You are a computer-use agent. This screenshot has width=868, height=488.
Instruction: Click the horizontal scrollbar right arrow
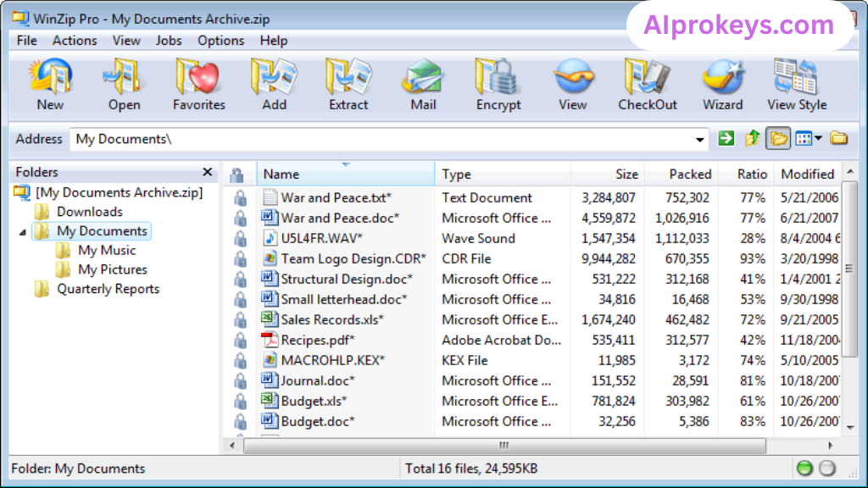[x=831, y=446]
